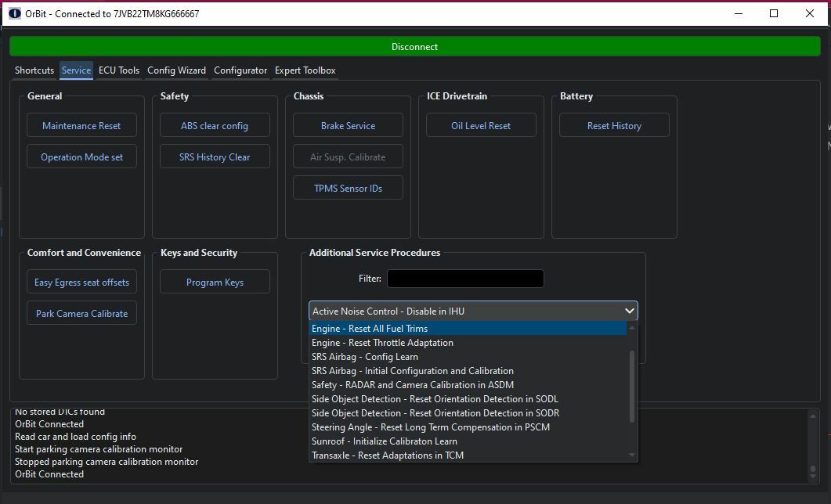Click the Park Camera Calibrate button
Viewport: 831px width, 504px height.
click(81, 313)
